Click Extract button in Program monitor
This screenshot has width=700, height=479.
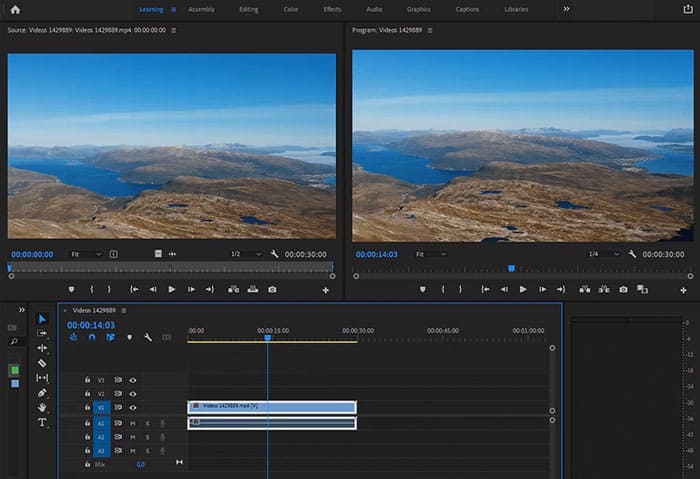pos(604,289)
